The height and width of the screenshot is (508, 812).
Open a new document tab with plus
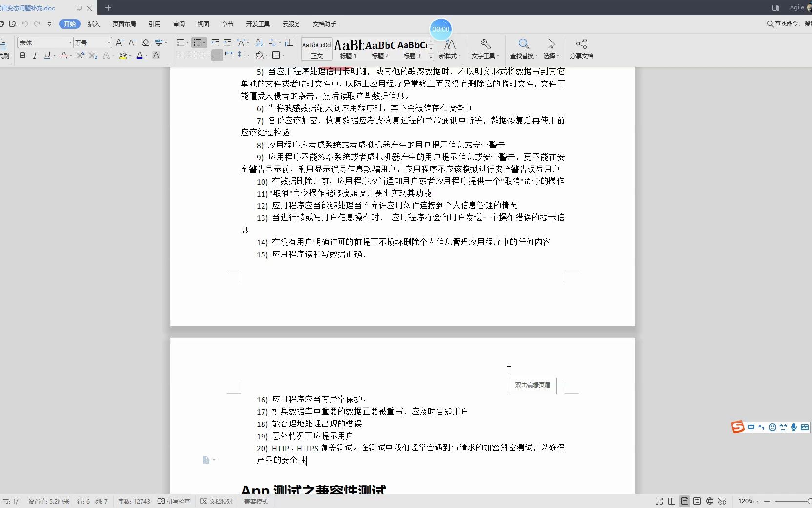108,8
